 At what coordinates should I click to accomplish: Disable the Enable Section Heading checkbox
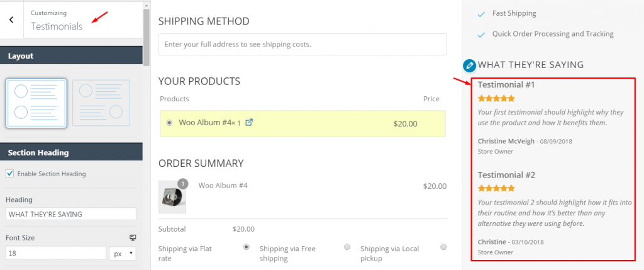point(10,174)
